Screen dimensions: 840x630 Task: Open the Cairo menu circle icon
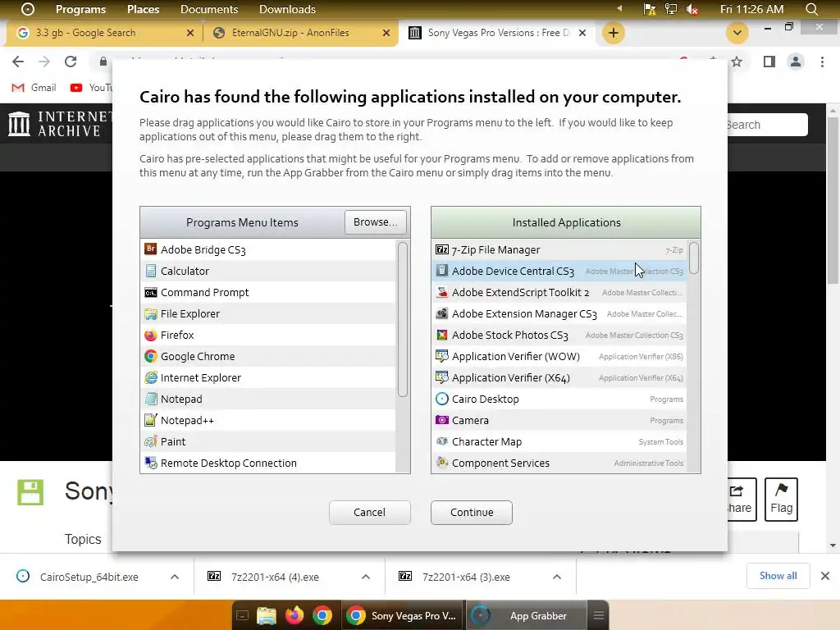click(28, 9)
